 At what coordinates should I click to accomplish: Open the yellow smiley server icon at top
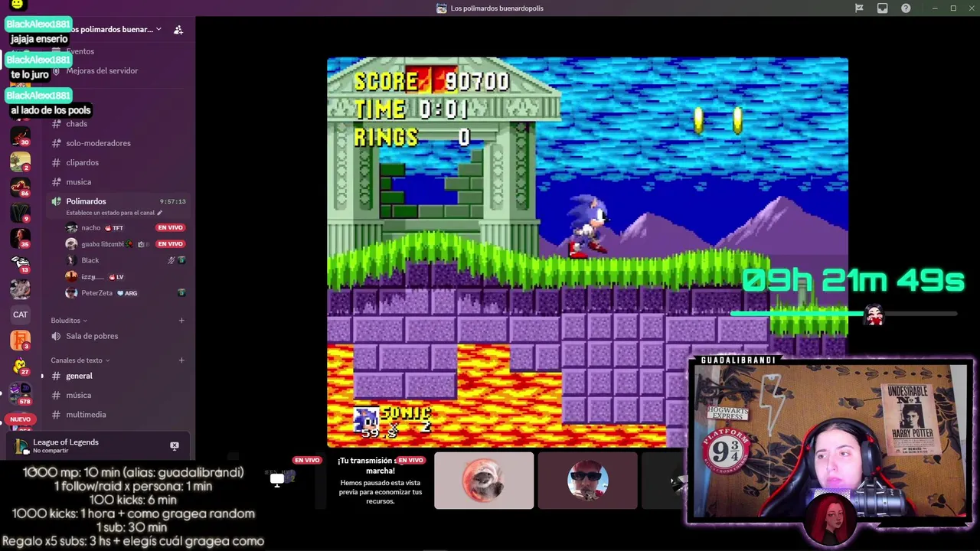(x=17, y=4)
